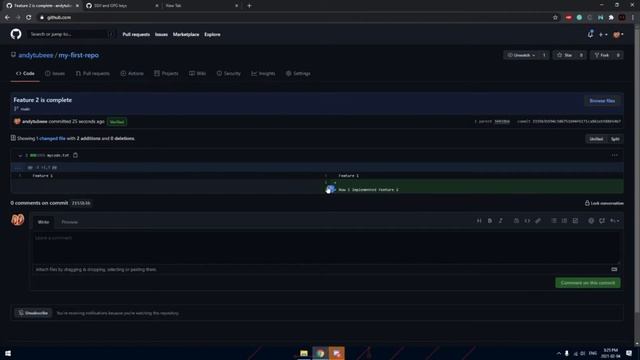This screenshot has height=360, width=640.
Task: Expand hidden lines in diff hunk header
Action: point(18,167)
